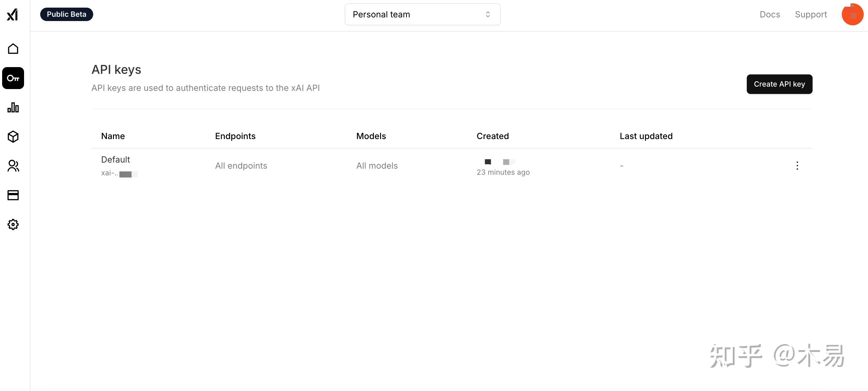868x391 pixels.
Task: Click the All endpoints cell
Action: [241, 166]
